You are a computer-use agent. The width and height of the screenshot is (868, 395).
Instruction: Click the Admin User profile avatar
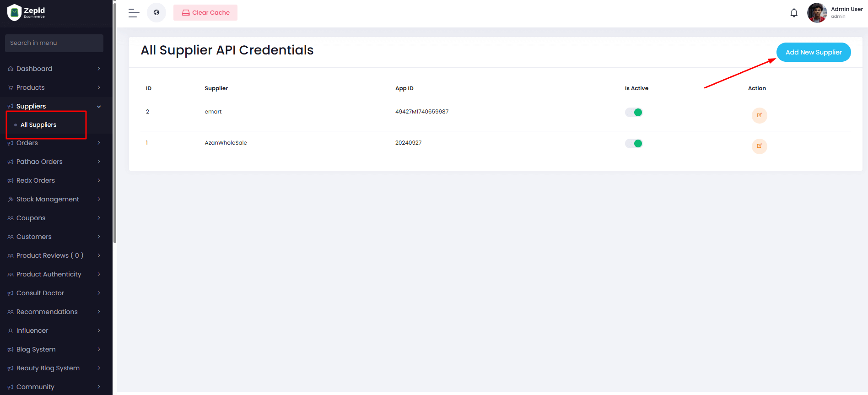(817, 13)
